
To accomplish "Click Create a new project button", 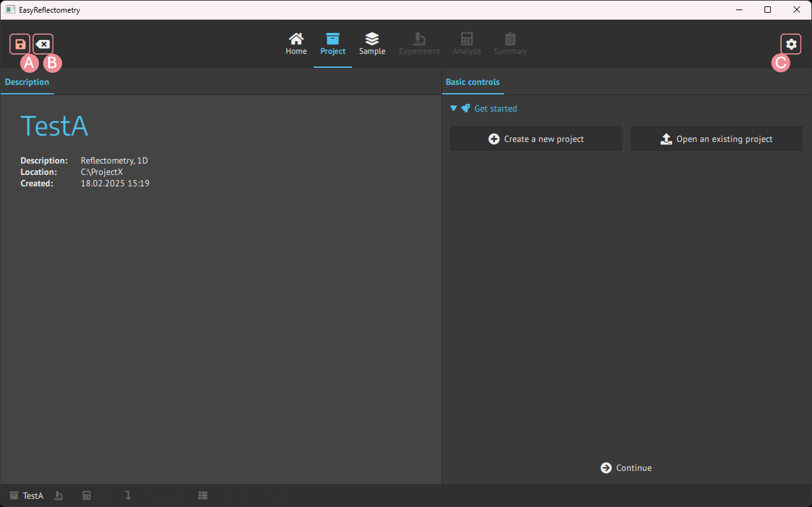I will click(x=536, y=139).
